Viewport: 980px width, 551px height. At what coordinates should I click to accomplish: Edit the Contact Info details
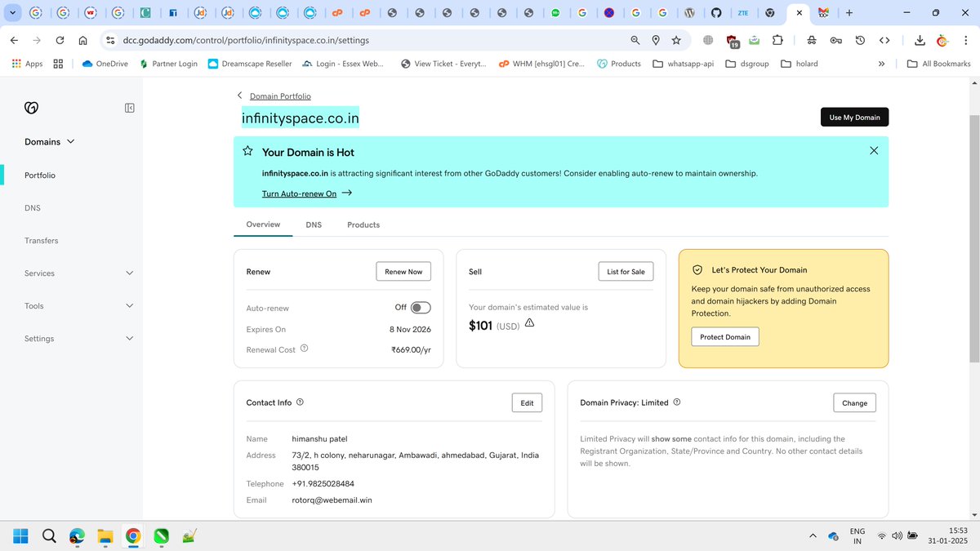527,402
